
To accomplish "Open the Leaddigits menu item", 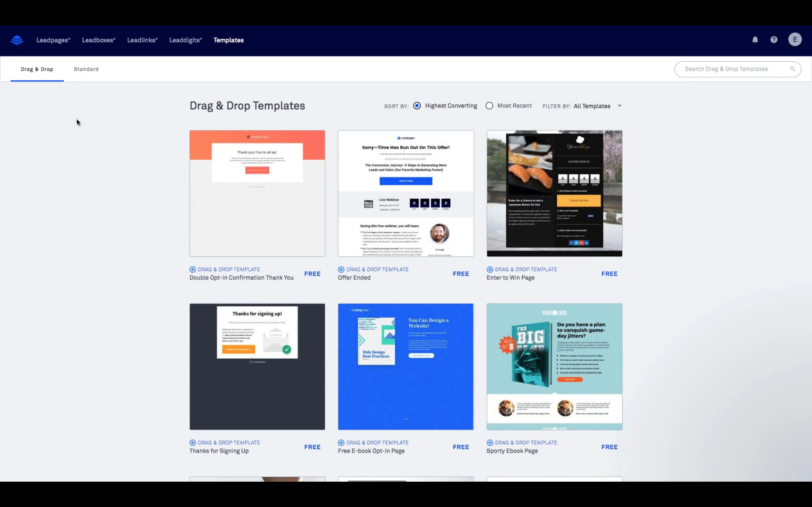I will point(185,40).
